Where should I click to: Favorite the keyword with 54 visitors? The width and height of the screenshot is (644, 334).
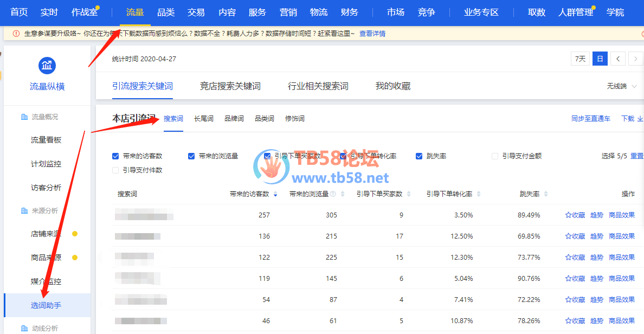tap(575, 299)
